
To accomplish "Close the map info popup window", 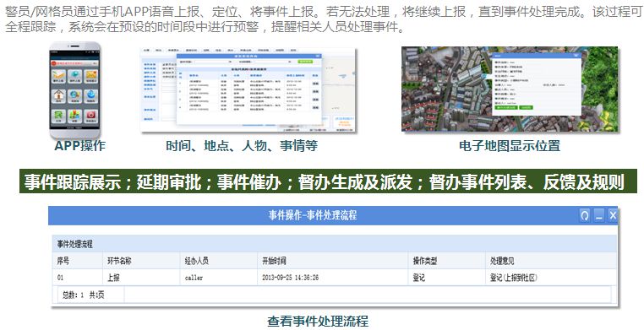I will pyautogui.click(x=576, y=56).
